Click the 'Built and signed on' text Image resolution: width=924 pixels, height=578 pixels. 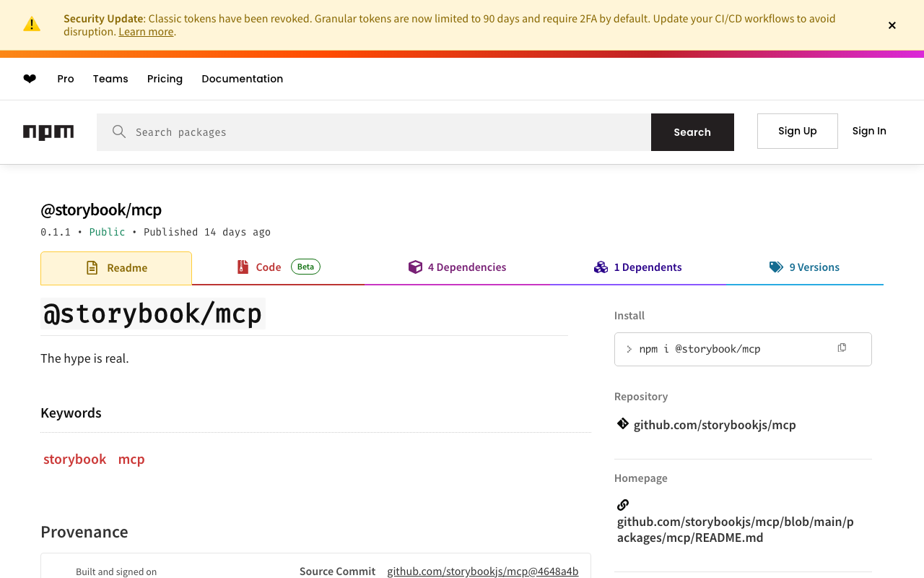(116, 571)
